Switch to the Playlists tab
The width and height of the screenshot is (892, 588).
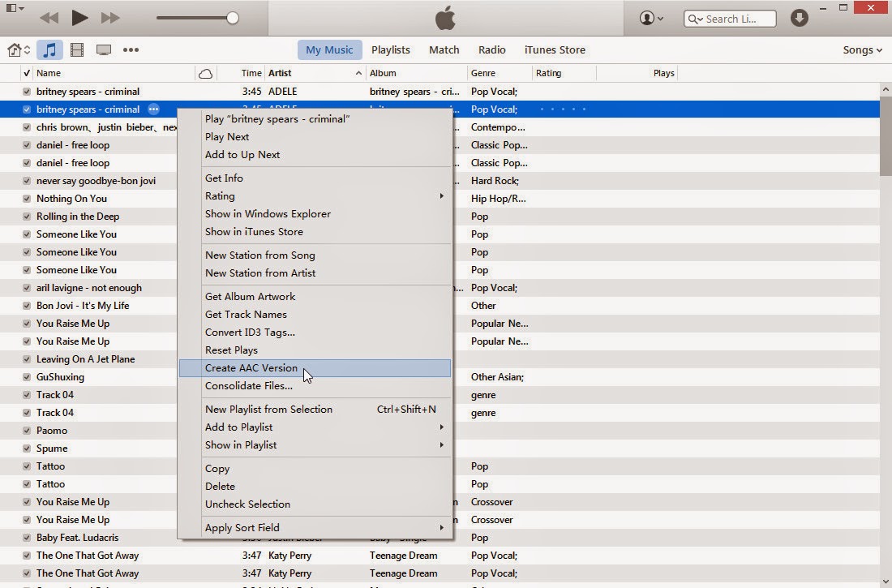(391, 50)
